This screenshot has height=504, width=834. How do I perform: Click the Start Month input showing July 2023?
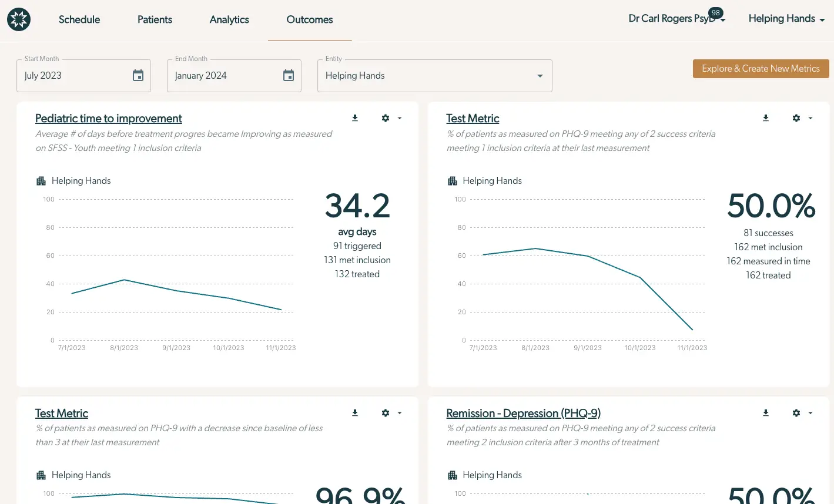pyautogui.click(x=71, y=75)
